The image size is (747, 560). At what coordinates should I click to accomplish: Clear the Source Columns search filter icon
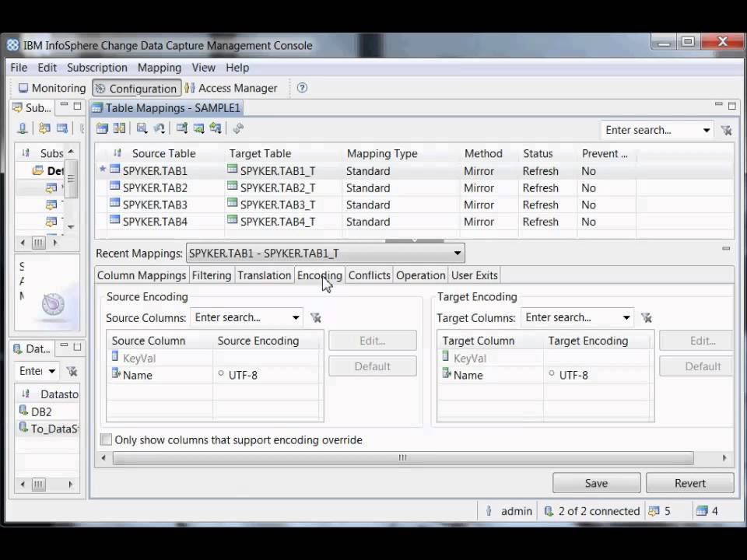coord(315,317)
